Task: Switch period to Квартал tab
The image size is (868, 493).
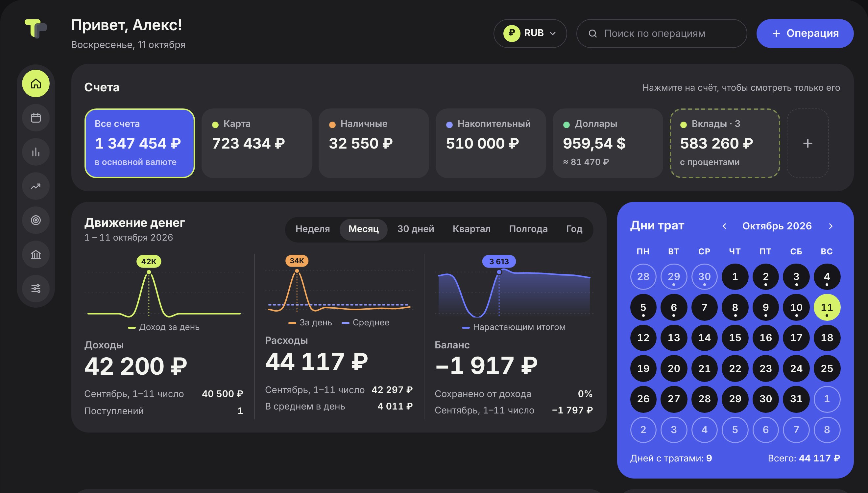Action: (471, 229)
